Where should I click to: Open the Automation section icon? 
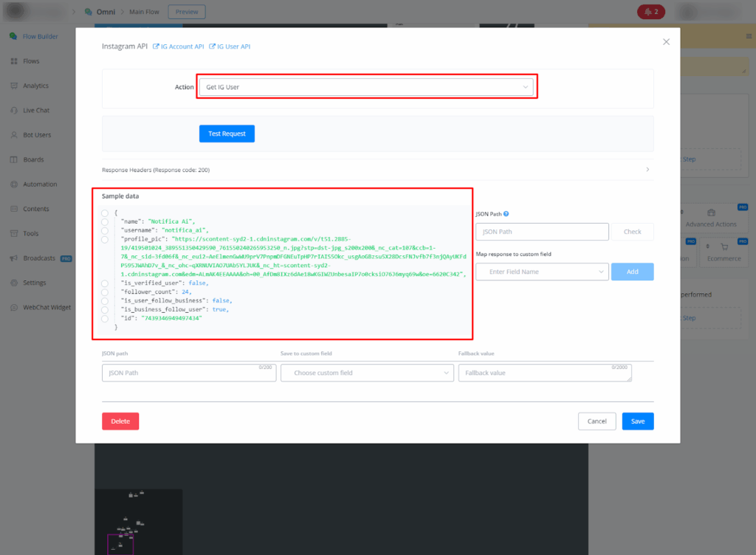click(x=14, y=185)
